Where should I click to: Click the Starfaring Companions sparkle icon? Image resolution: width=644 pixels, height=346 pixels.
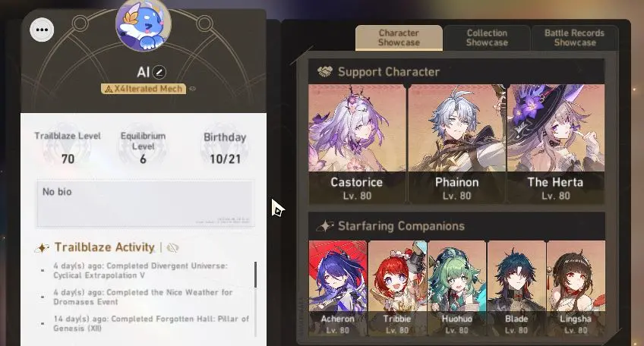[325, 226]
